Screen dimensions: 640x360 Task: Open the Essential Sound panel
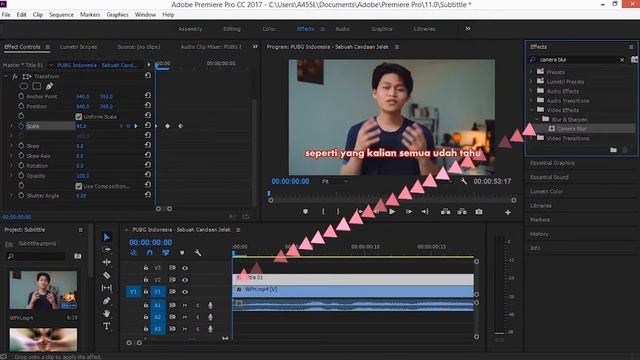pos(549,177)
